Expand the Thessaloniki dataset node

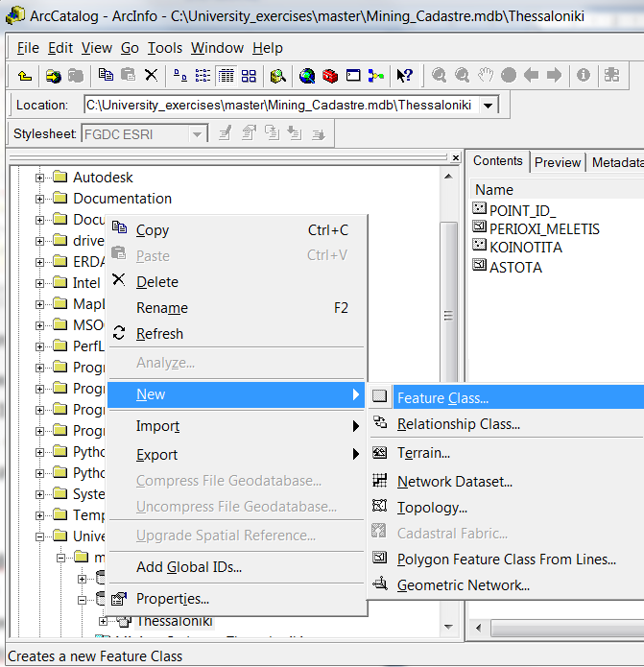click(x=103, y=622)
